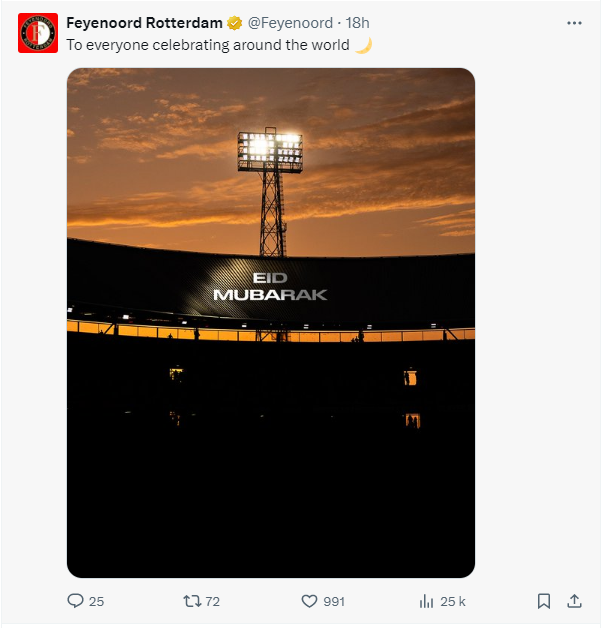The image size is (602, 628).
Task: Click the crescent moon emoji
Action: pos(363,45)
